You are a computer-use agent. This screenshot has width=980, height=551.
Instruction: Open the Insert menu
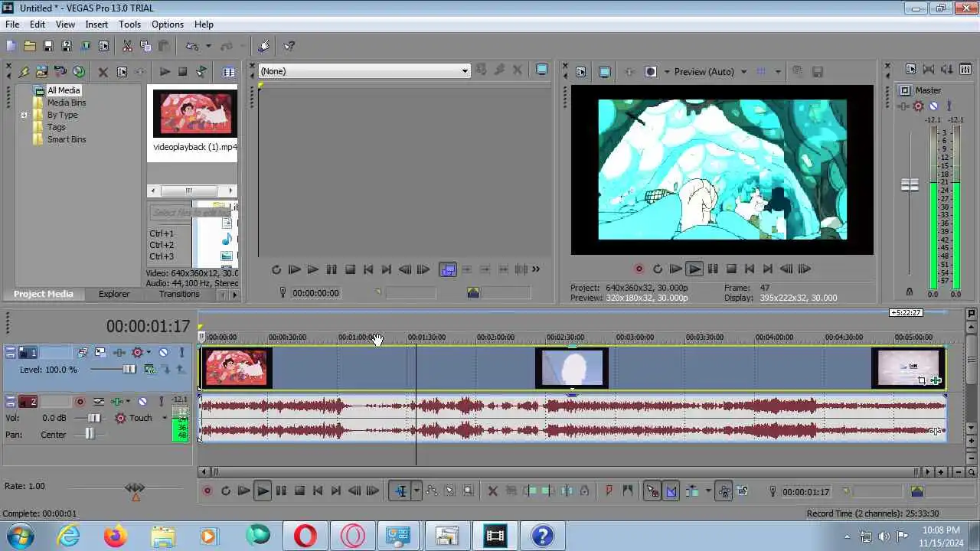(96, 24)
